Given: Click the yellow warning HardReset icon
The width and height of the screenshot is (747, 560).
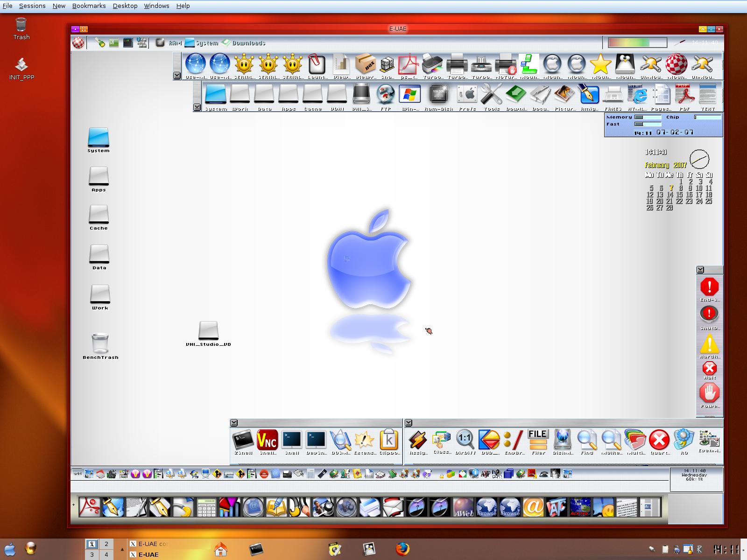Looking at the screenshot, I should click(710, 346).
